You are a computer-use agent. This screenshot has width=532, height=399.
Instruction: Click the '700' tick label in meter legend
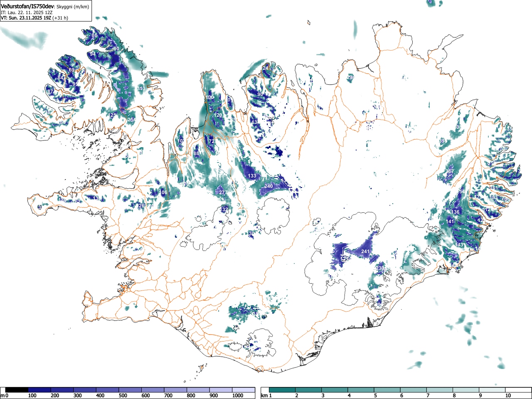(168, 396)
